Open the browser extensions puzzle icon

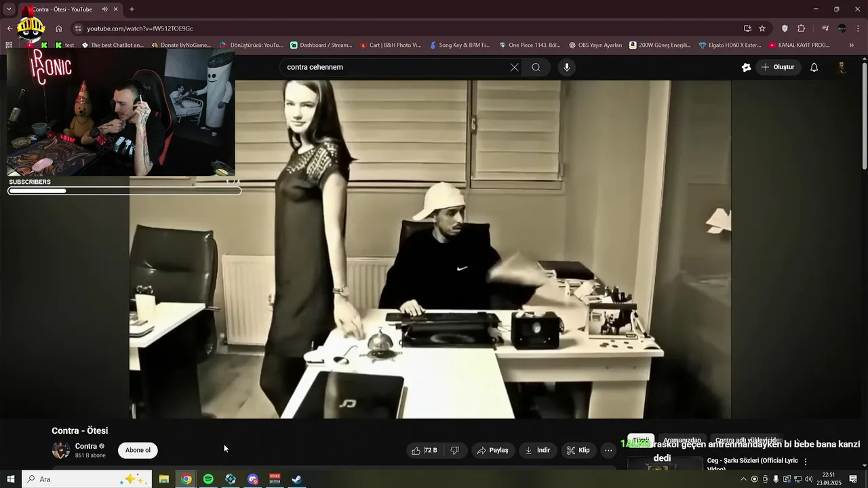[x=802, y=28]
